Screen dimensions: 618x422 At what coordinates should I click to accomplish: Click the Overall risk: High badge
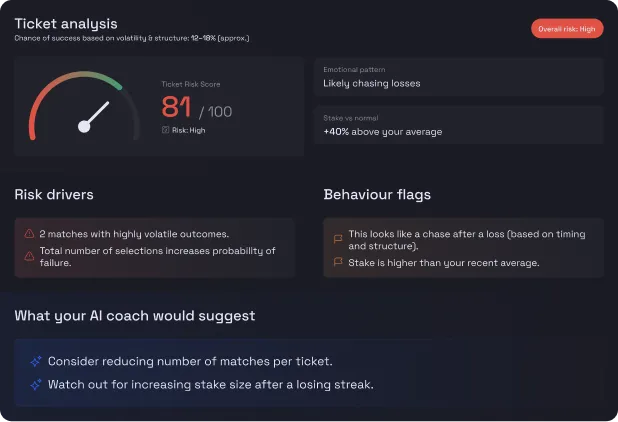tap(567, 29)
